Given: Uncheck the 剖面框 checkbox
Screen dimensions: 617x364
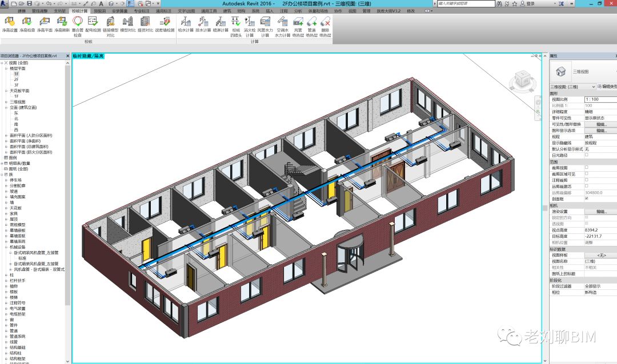Looking at the screenshot, I should [x=586, y=199].
